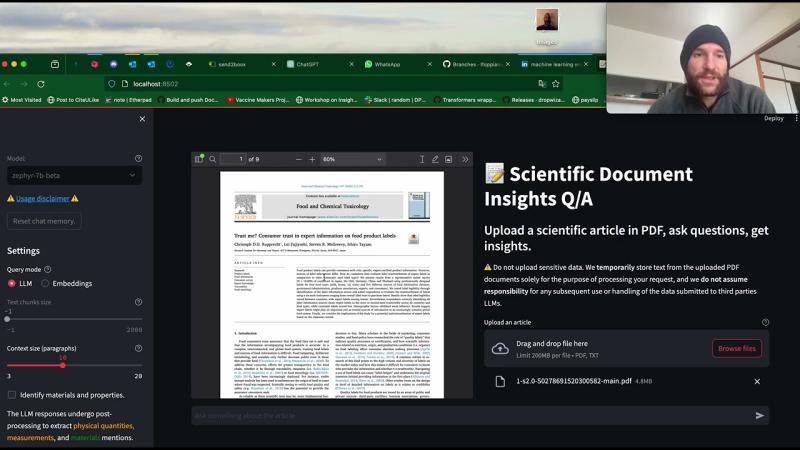Send the chat message arrow icon
Viewport: 800px width, 450px height.
pos(759,415)
